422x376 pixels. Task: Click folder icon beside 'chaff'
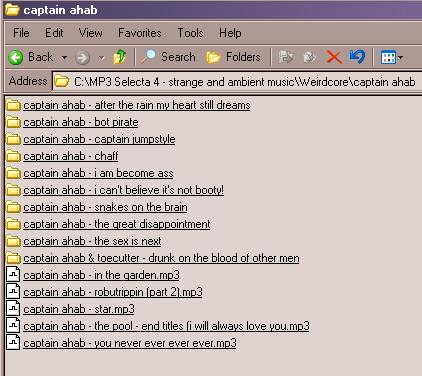[x=13, y=156]
